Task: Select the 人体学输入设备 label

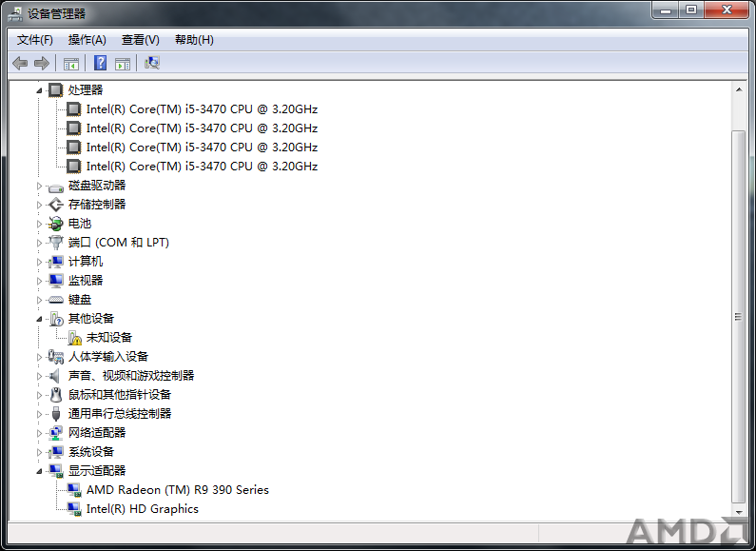Action: [108, 357]
